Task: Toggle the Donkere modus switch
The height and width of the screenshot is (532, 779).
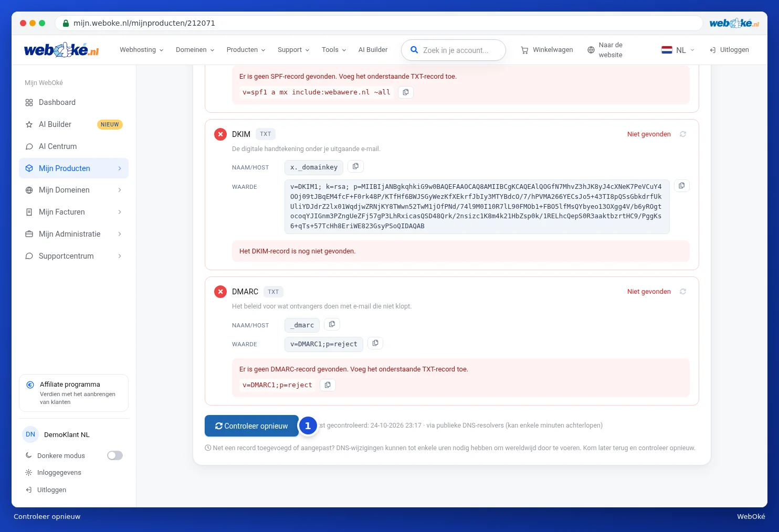Action: click(x=115, y=455)
